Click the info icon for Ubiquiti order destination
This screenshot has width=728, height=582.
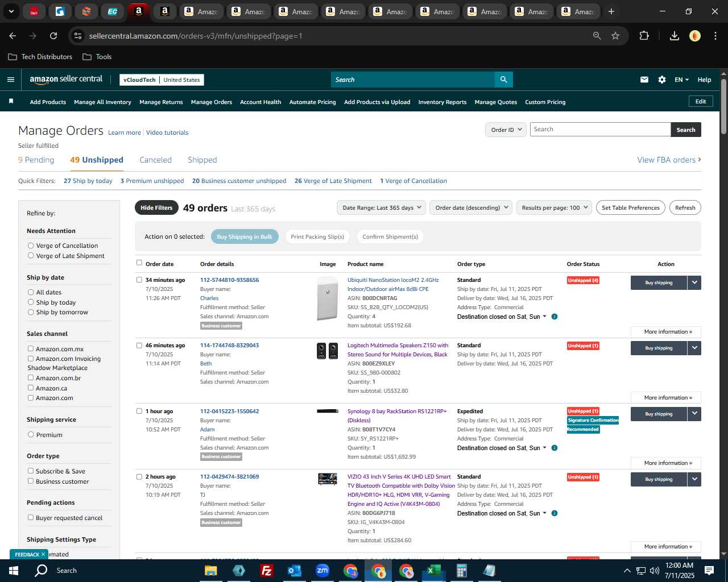click(x=555, y=317)
